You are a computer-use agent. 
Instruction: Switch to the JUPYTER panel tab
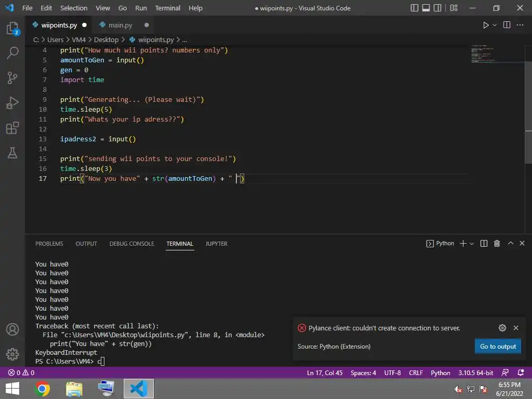tap(216, 244)
